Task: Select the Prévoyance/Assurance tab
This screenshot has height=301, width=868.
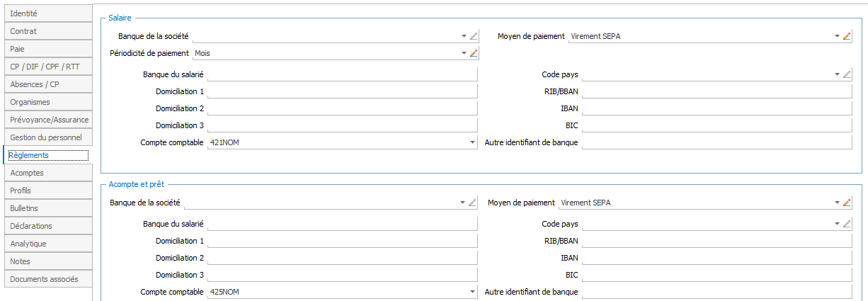Action: pyautogui.click(x=47, y=120)
